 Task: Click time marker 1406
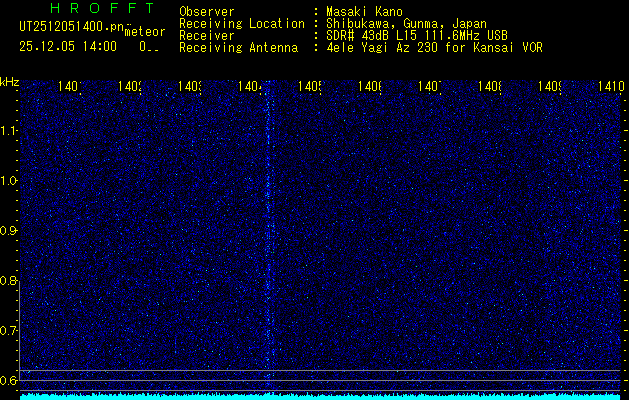coord(369,86)
